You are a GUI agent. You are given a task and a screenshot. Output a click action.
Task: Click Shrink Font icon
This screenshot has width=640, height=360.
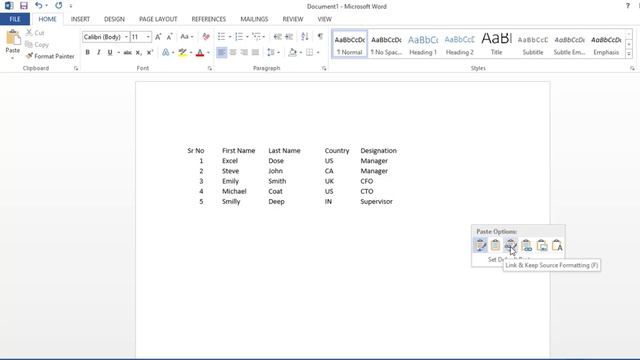point(169,37)
